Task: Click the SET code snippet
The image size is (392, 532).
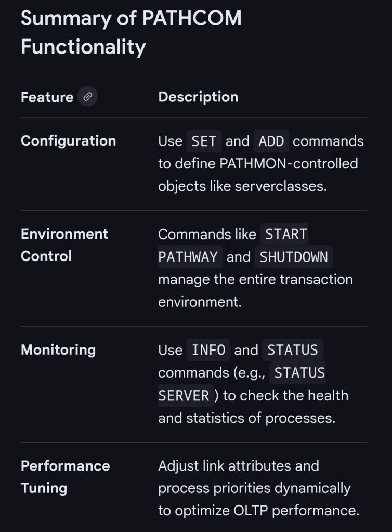Action: click(x=204, y=141)
